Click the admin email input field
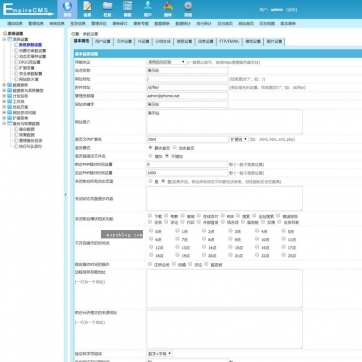Image resolution: width=362 pixels, height=362 pixels. [187, 96]
